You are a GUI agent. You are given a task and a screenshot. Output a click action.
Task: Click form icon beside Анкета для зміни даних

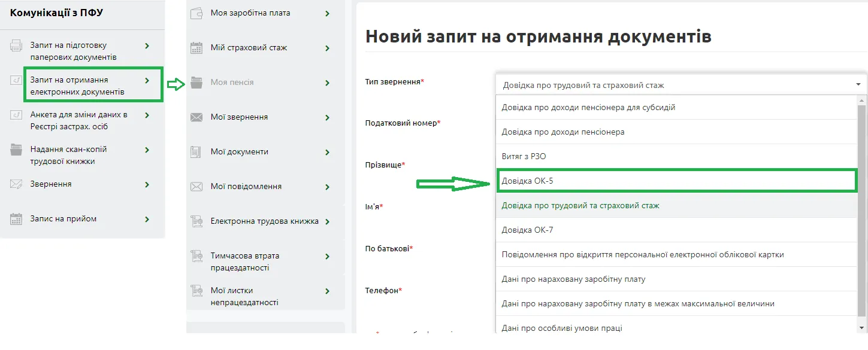[x=16, y=115]
